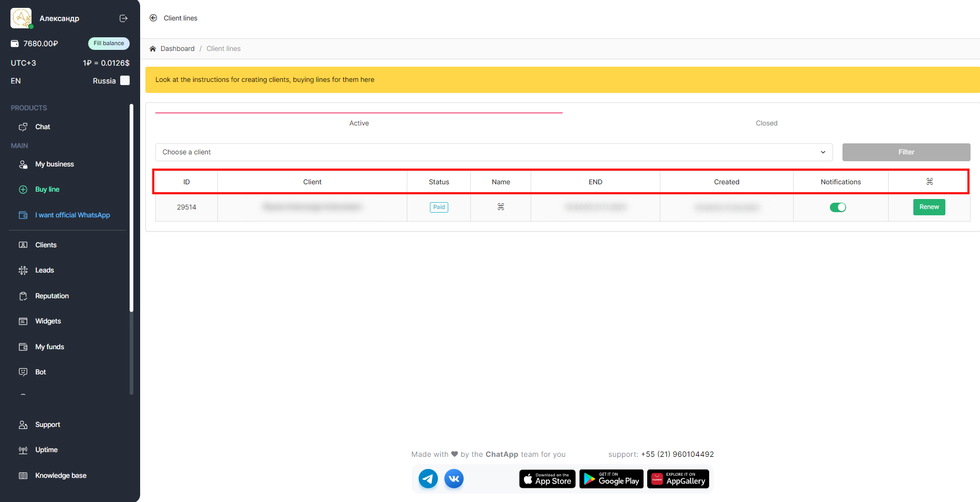
Task: Open the EN language selector
Action: [x=16, y=81]
